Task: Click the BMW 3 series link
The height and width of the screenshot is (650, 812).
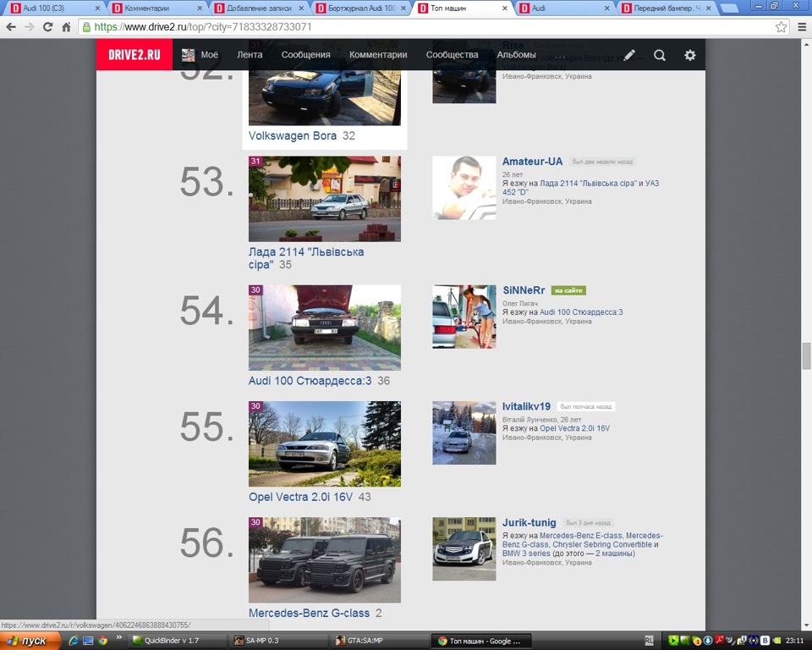Action: click(x=526, y=554)
